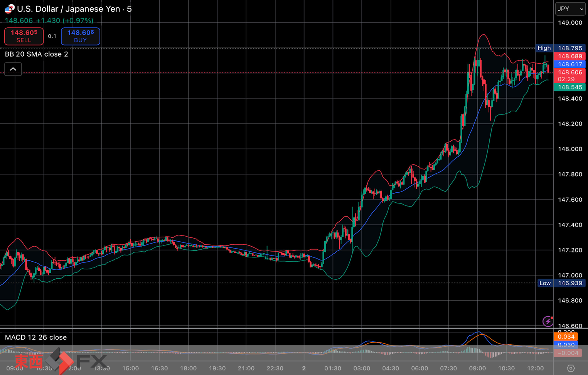Screen dimensions: 588x375
Task: Select the BB 20 SMA close indicator legend
Action: pos(36,54)
